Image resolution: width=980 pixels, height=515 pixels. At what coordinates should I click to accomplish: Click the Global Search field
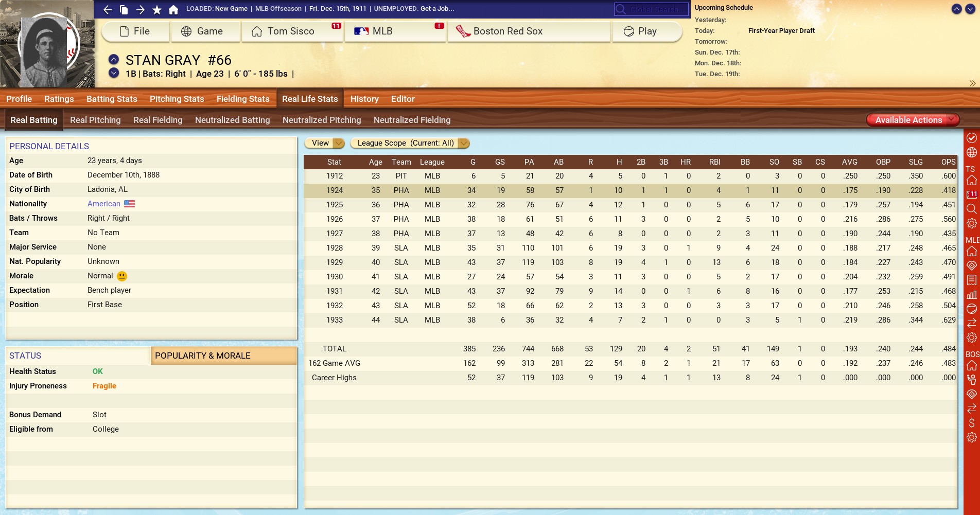tap(652, 9)
